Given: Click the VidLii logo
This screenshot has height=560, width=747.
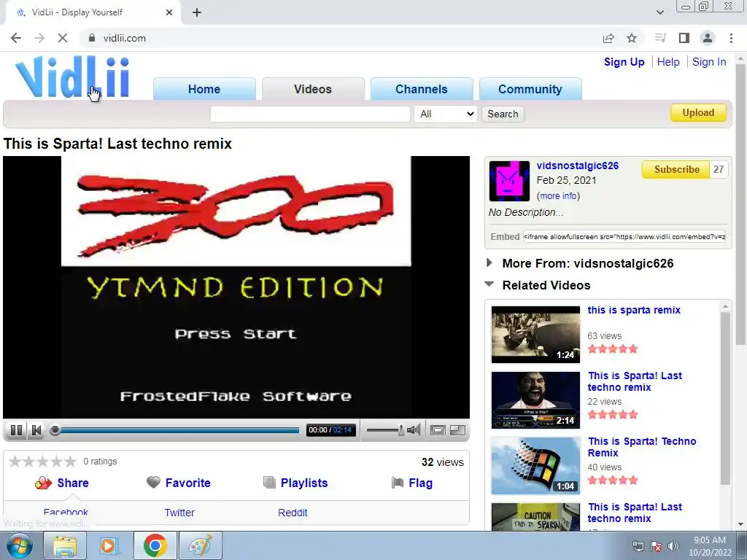Looking at the screenshot, I should point(72,77).
